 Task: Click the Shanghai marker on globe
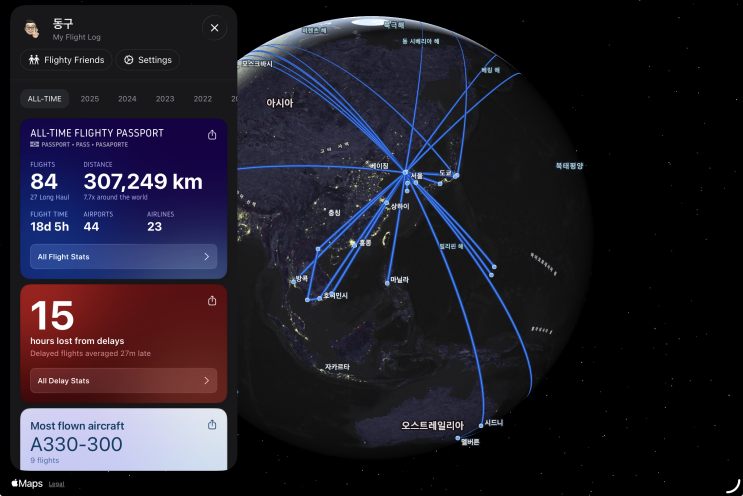(387, 202)
